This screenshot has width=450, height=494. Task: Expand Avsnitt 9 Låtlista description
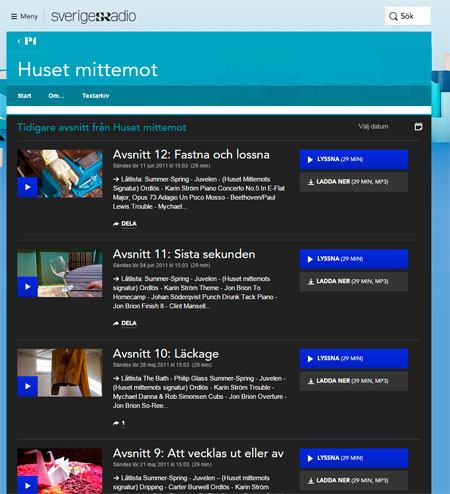click(x=191, y=483)
